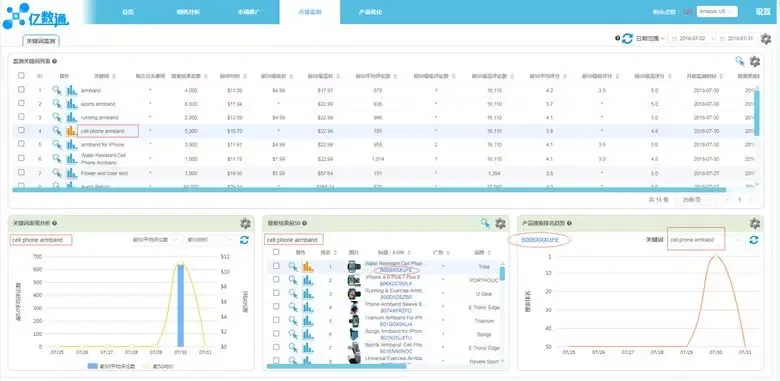
Task: Click ASIN link B000XXXUFE in ranking panel
Action: (x=540, y=240)
